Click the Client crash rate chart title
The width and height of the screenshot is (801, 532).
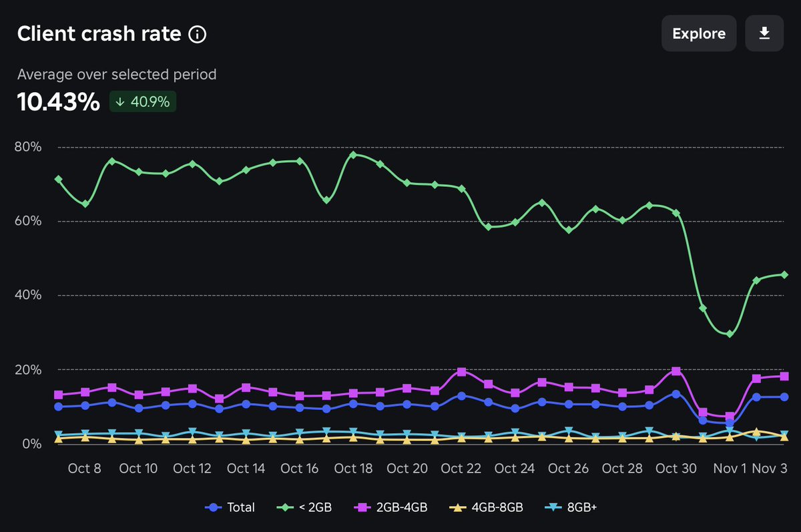pos(99,33)
